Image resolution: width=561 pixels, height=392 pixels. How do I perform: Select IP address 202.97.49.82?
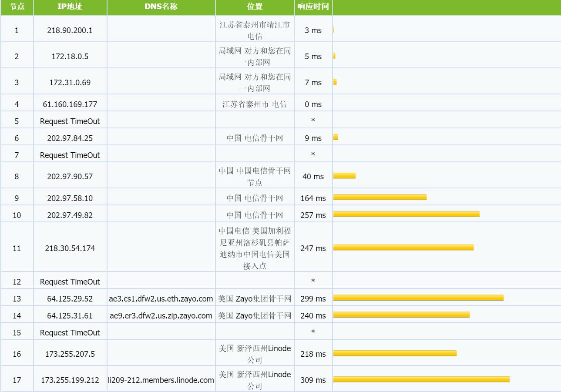70,215
